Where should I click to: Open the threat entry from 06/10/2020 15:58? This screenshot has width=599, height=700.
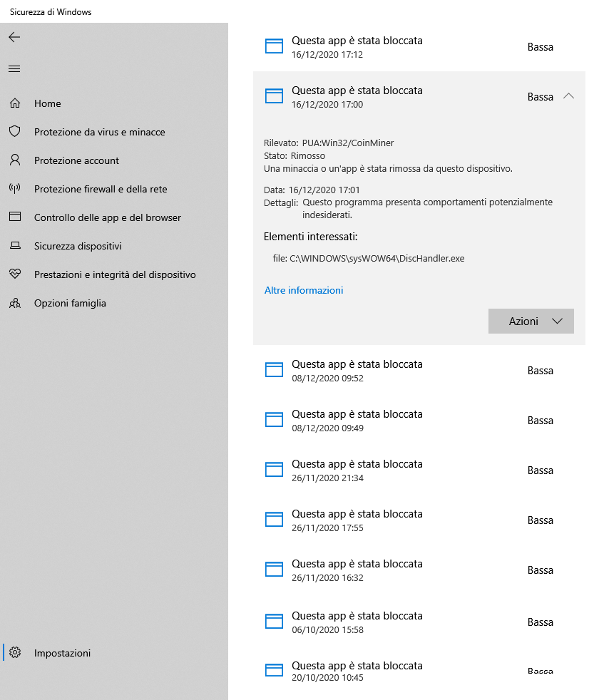(x=419, y=622)
